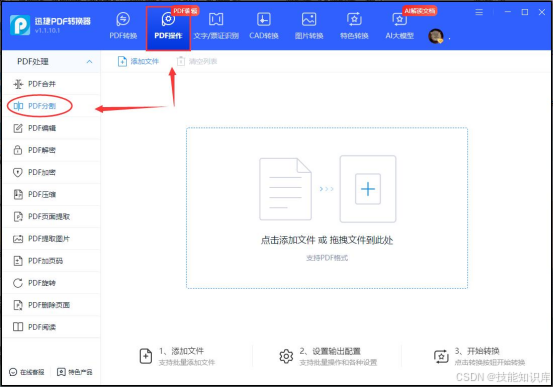This screenshot has width=554, height=388.
Task: Click the app logo 迅捷PDF转换器
Action: point(51,25)
